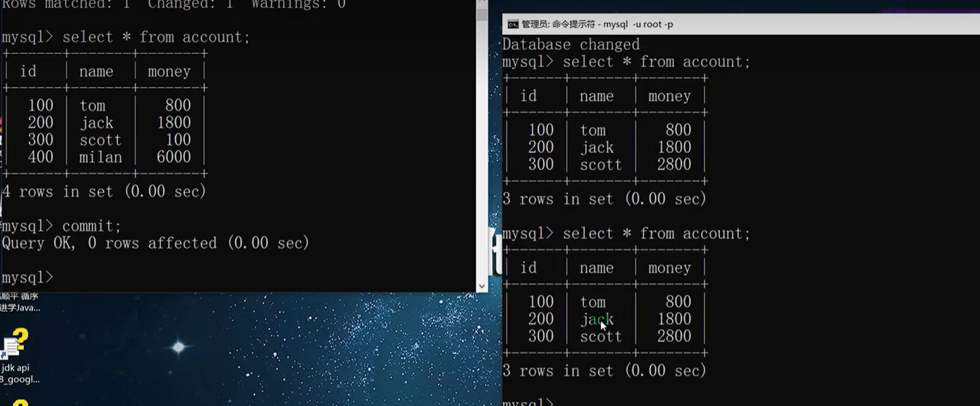Click the 'commit;' command in left terminal
Screen dimensions: 980x406
coord(92,226)
